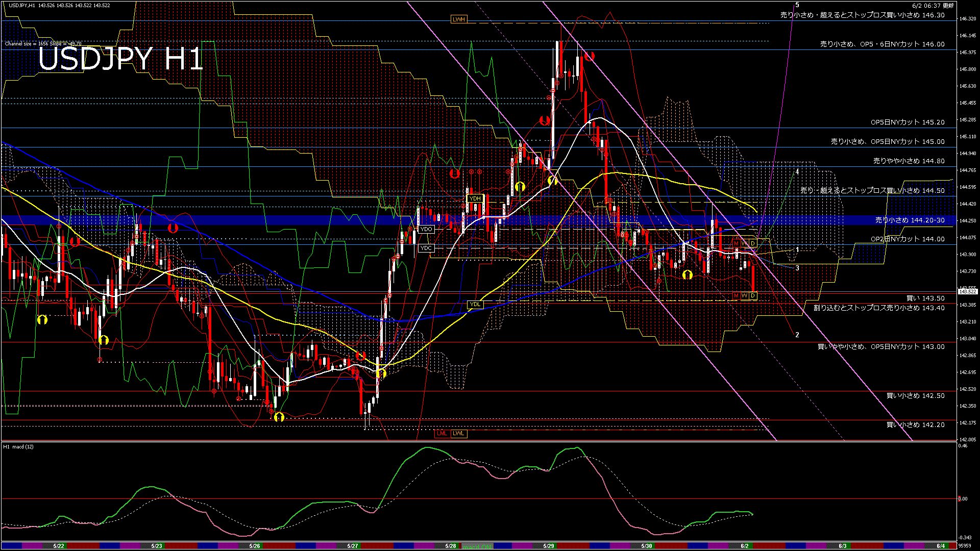Select the 6/4 date marker

pos(941,546)
